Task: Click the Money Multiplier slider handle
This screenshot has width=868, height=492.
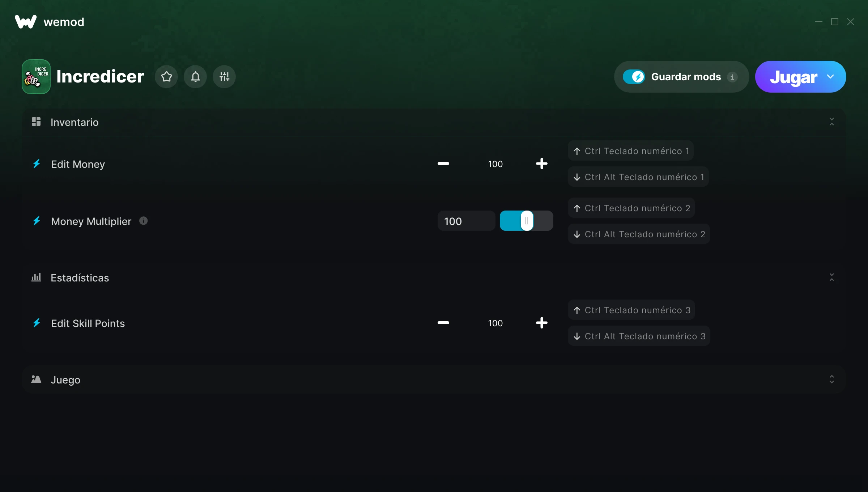Action: coord(527,221)
